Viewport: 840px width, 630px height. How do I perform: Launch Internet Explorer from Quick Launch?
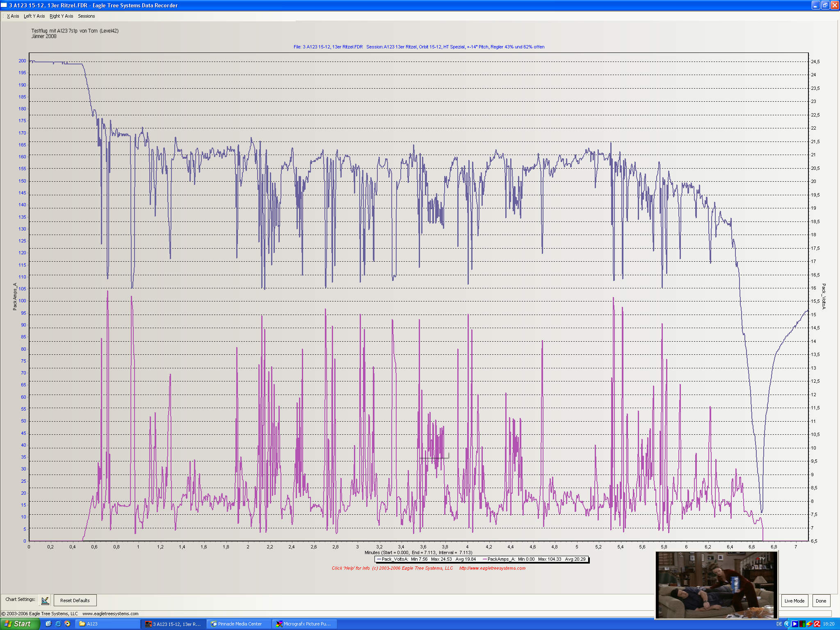tap(58, 624)
